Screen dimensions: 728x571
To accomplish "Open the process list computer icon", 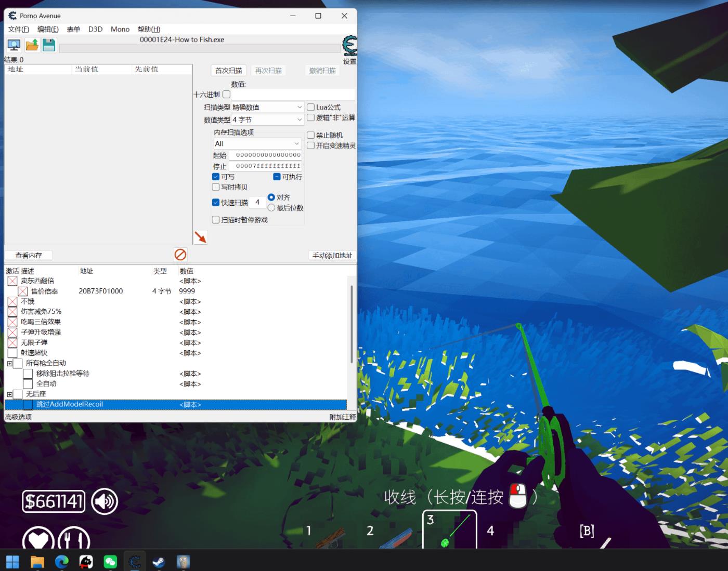I will (14, 45).
